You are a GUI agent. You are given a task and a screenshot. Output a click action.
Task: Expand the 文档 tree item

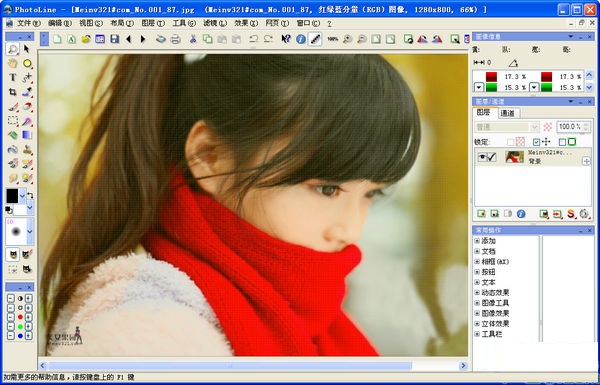click(477, 251)
